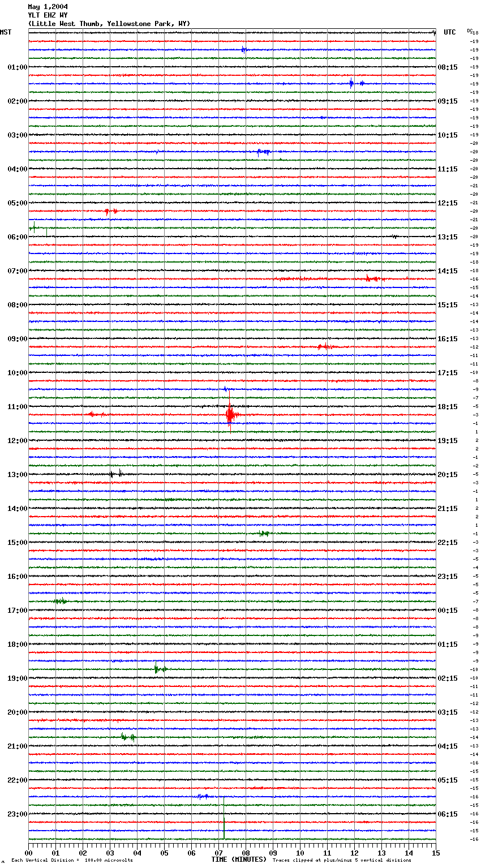Click the black event on the 13:00 trace

point(115,474)
